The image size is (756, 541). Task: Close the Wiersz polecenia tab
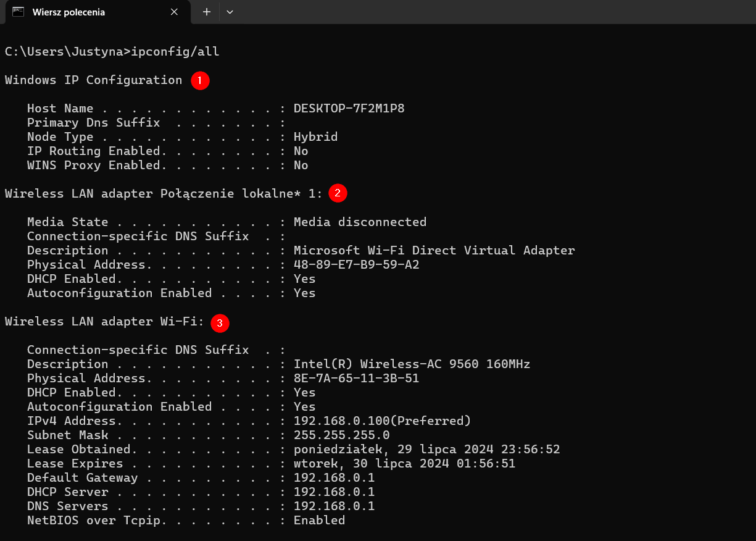click(173, 12)
